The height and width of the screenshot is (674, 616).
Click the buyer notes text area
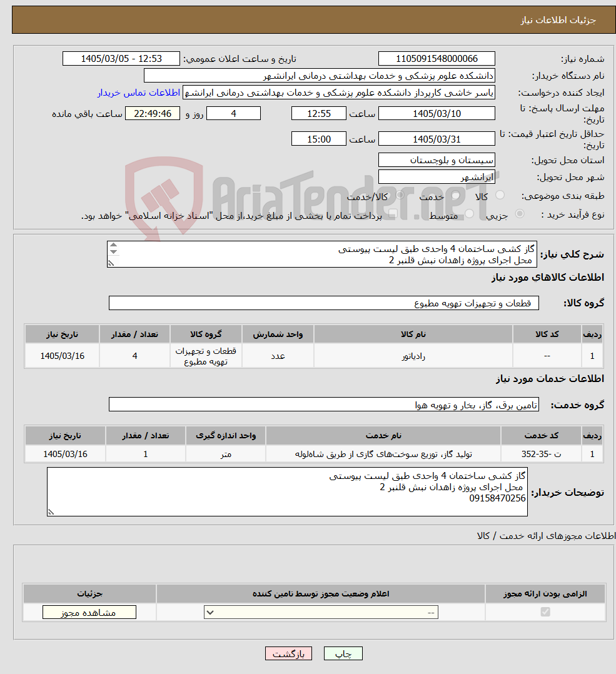pyautogui.click(x=287, y=491)
